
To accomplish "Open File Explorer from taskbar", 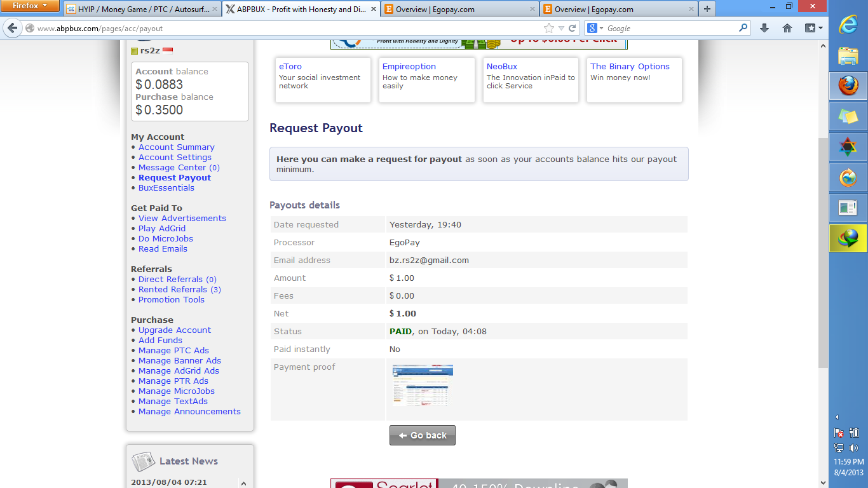I will (848, 55).
